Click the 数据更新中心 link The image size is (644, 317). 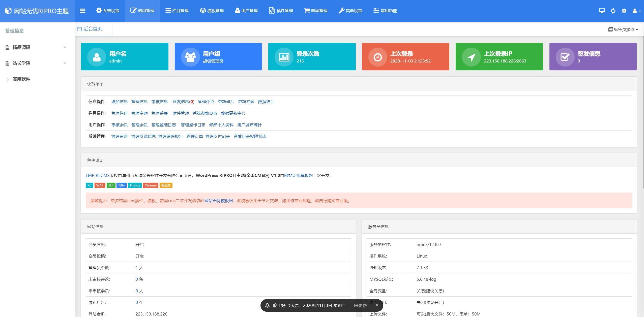pyautogui.click(x=233, y=113)
